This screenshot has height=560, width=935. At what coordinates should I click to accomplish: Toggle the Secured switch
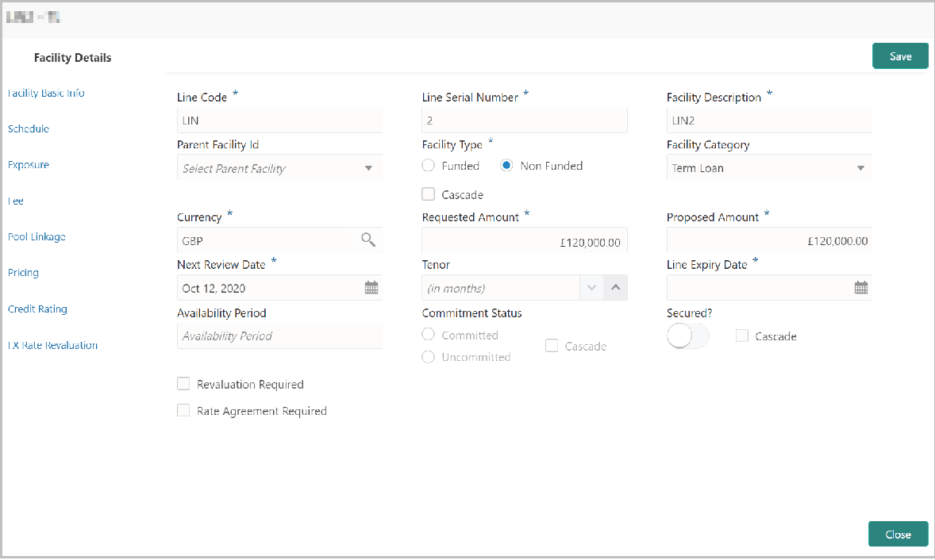click(687, 336)
